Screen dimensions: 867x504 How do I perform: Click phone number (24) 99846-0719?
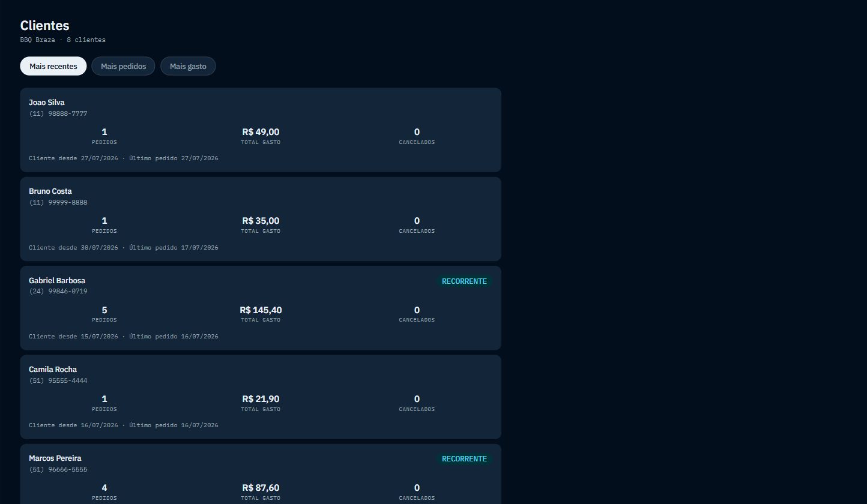tap(58, 292)
